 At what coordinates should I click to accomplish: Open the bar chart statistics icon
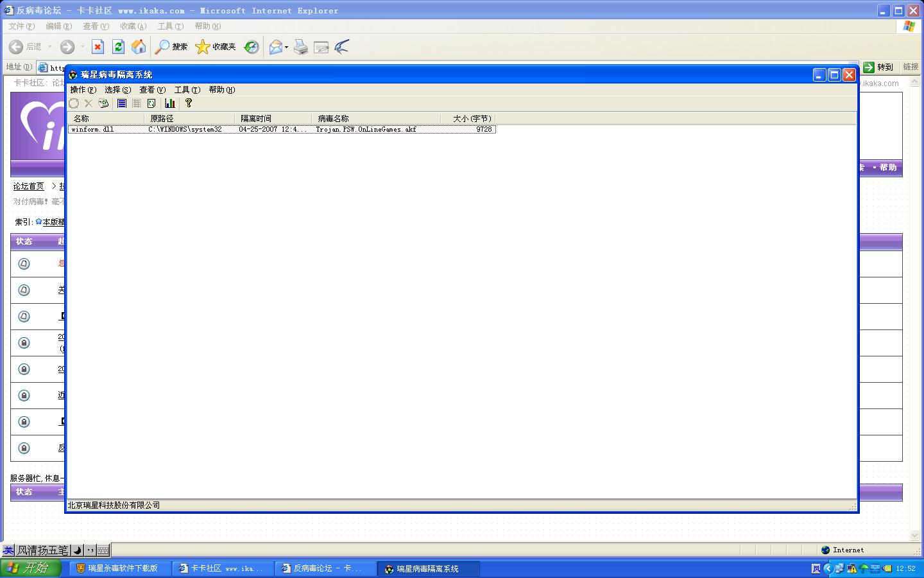(170, 103)
